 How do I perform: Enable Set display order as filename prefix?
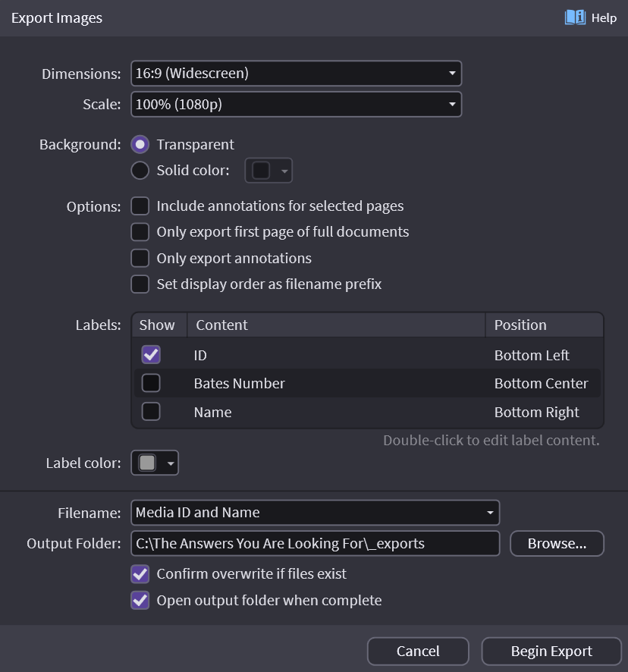pos(140,284)
